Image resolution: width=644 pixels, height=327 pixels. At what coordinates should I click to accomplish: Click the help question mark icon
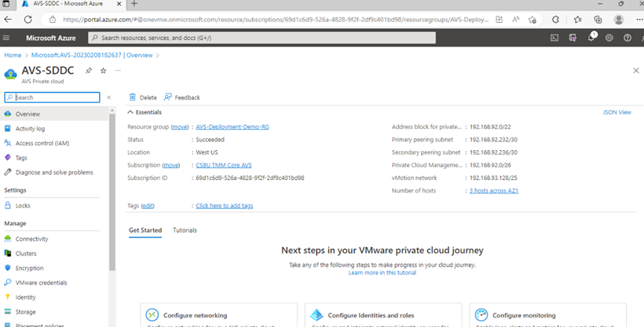point(628,38)
